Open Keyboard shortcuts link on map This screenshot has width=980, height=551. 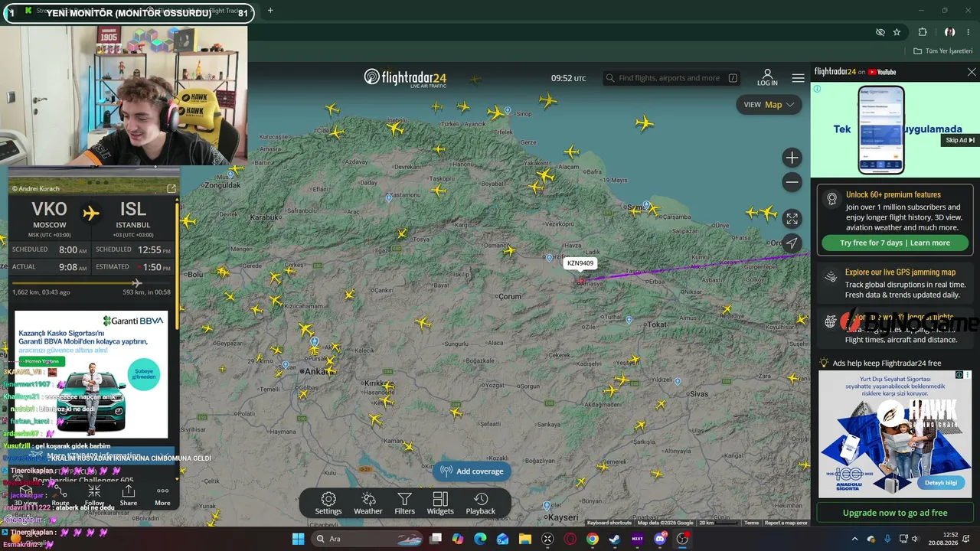click(x=609, y=523)
